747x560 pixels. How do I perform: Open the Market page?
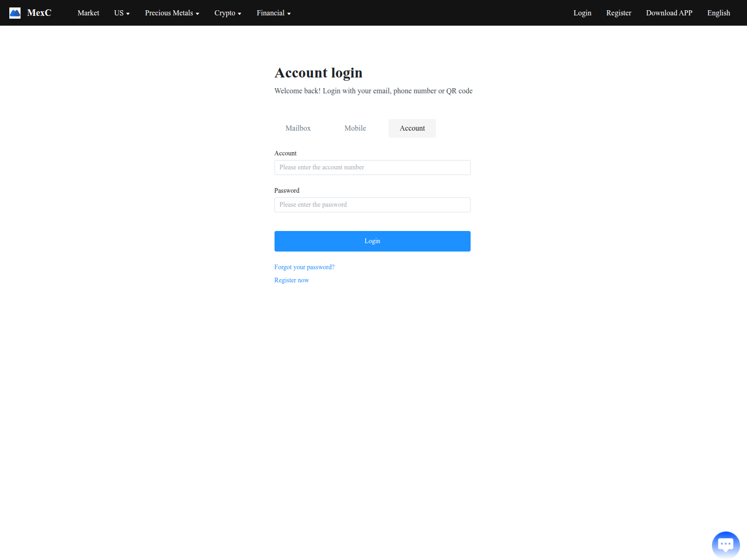coord(88,13)
